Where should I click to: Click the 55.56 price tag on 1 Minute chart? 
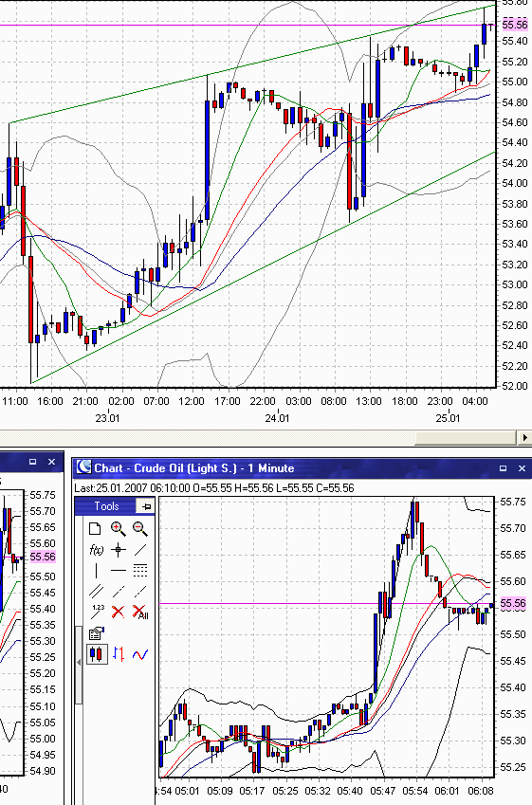click(514, 603)
